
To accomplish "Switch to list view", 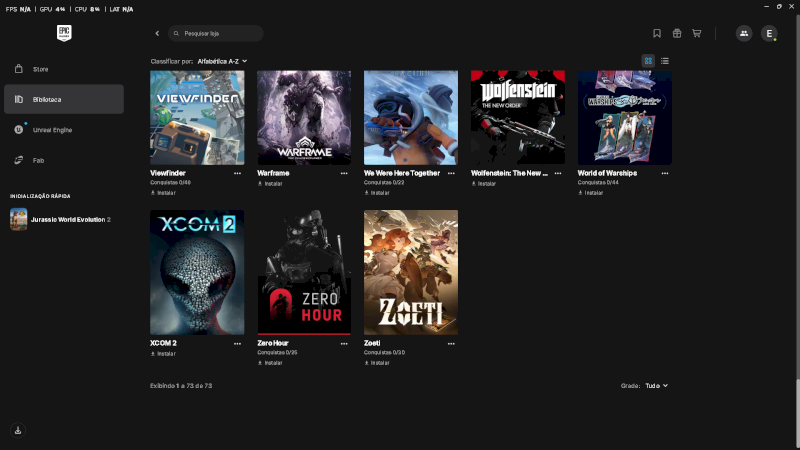I will (664, 61).
